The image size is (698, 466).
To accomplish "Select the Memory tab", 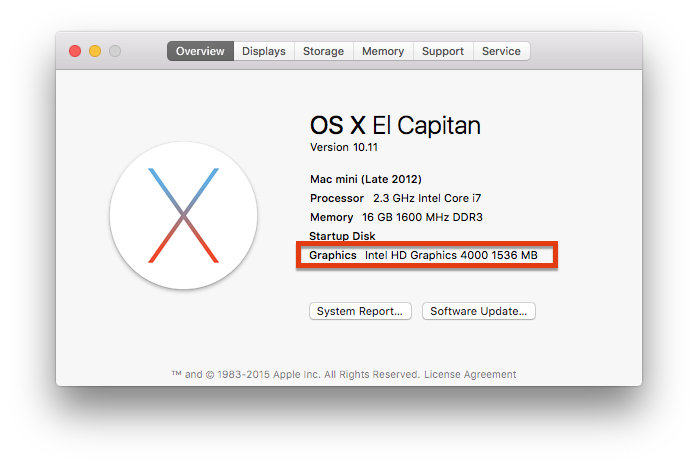I will 383,51.
